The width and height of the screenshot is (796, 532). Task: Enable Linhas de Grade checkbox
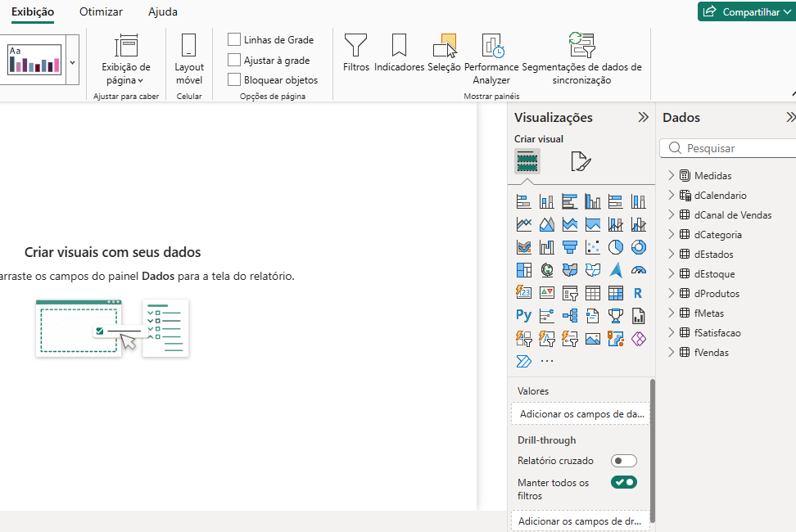click(234, 39)
